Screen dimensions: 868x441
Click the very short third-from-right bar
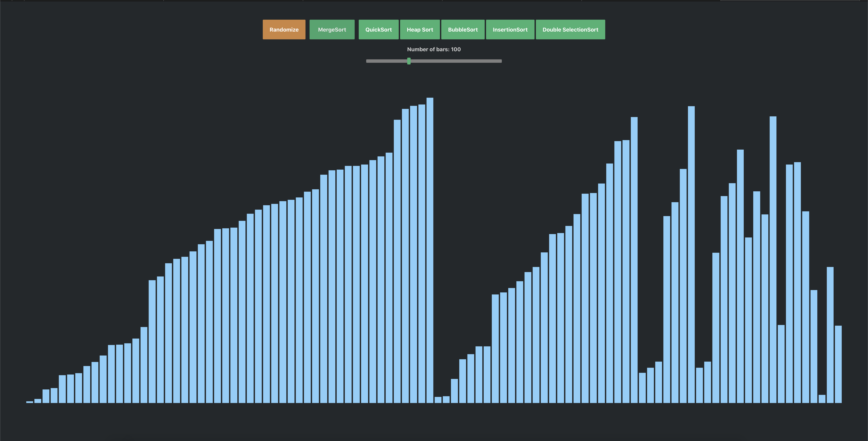822,399
